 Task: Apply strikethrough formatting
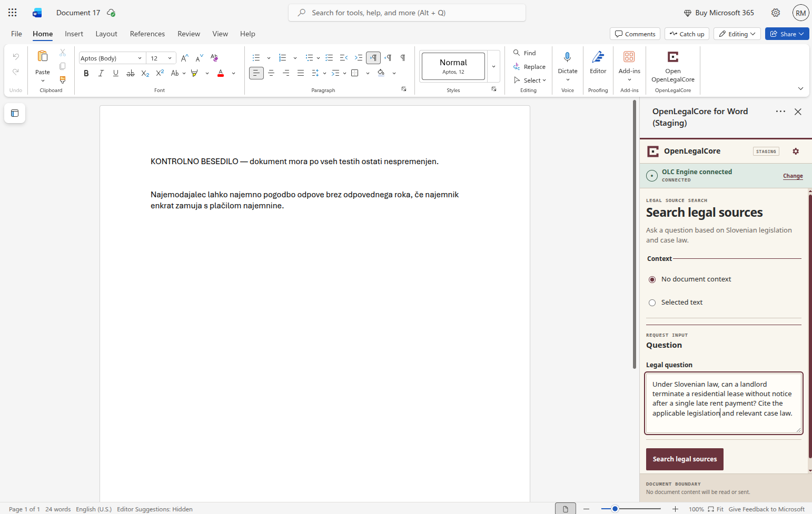131,73
